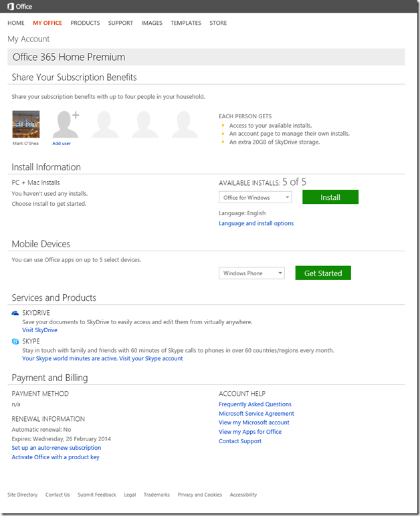Image resolution: width=420 pixels, height=516 pixels.
Task: Click the Skype logo icon
Action: (x=15, y=341)
